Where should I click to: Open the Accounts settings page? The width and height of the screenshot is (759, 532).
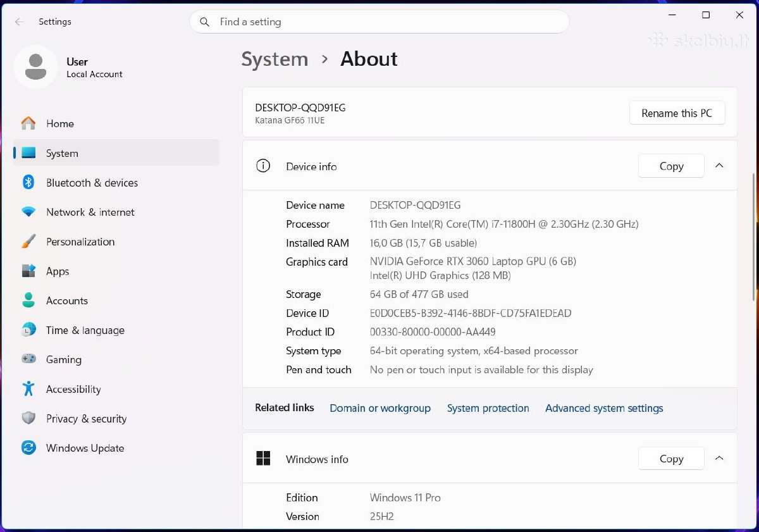(x=116, y=300)
